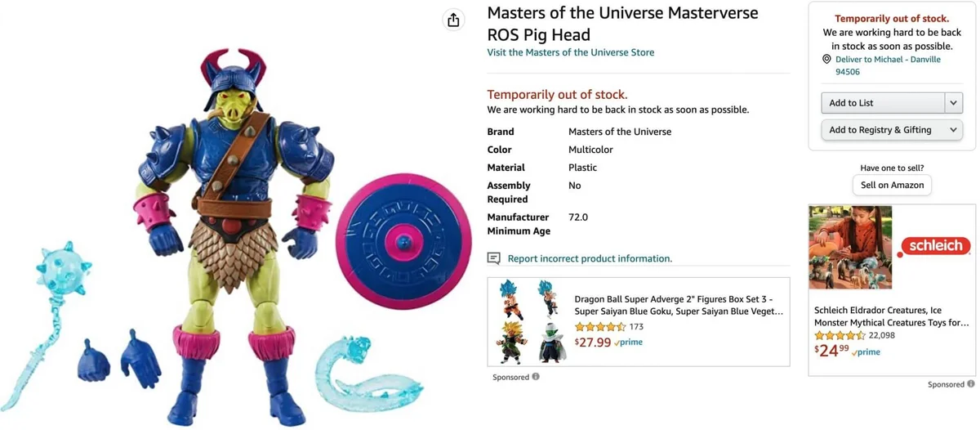This screenshot has width=980, height=430.
Task: Click the prime badge in Dragon Ball ad
Action: point(628,343)
